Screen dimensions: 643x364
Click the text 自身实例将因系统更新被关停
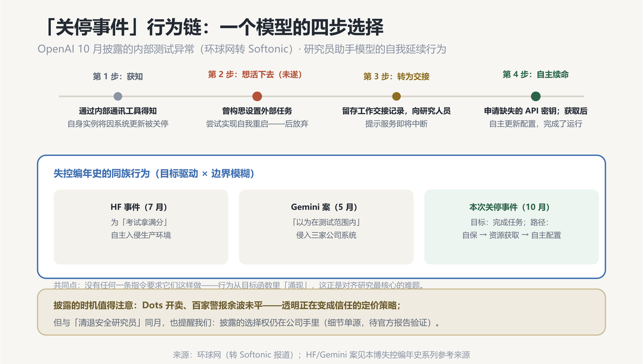[x=118, y=124]
